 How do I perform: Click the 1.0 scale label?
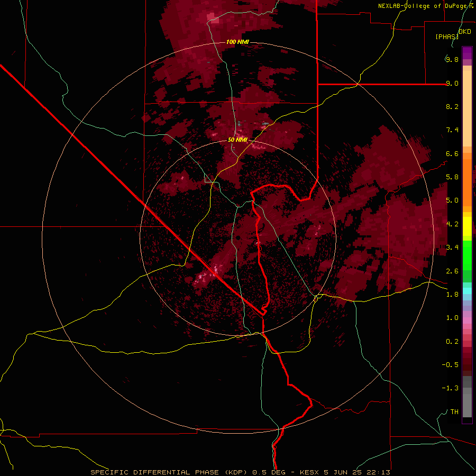click(x=452, y=318)
